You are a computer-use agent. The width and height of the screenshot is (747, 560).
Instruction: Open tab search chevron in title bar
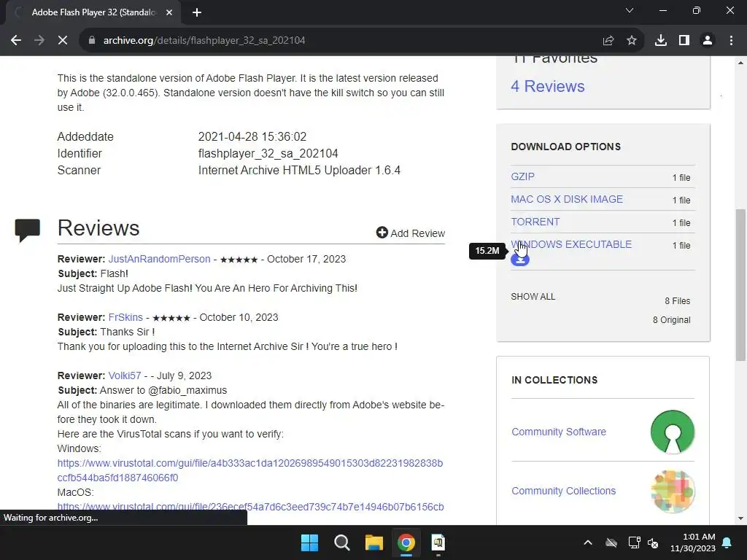pyautogui.click(x=630, y=10)
